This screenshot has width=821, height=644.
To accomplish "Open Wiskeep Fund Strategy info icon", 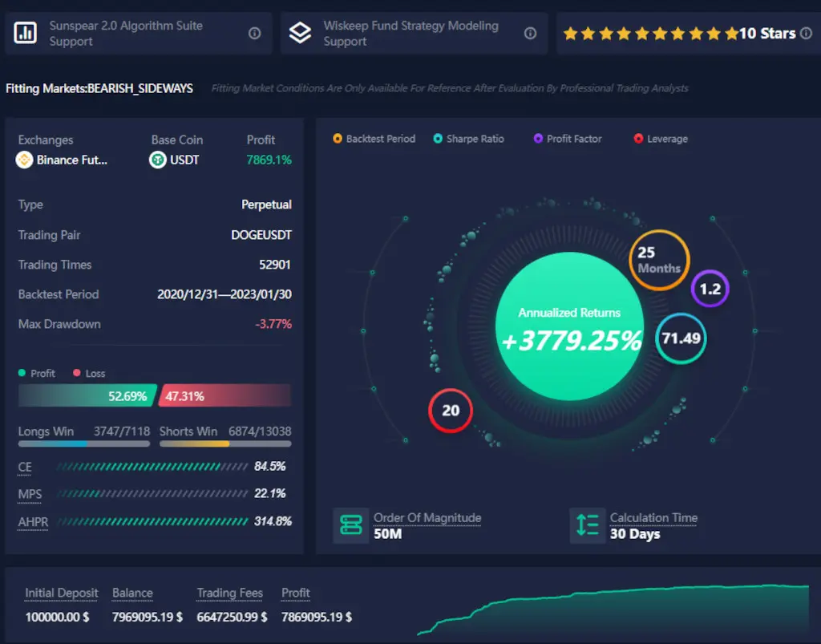I will click(x=530, y=33).
